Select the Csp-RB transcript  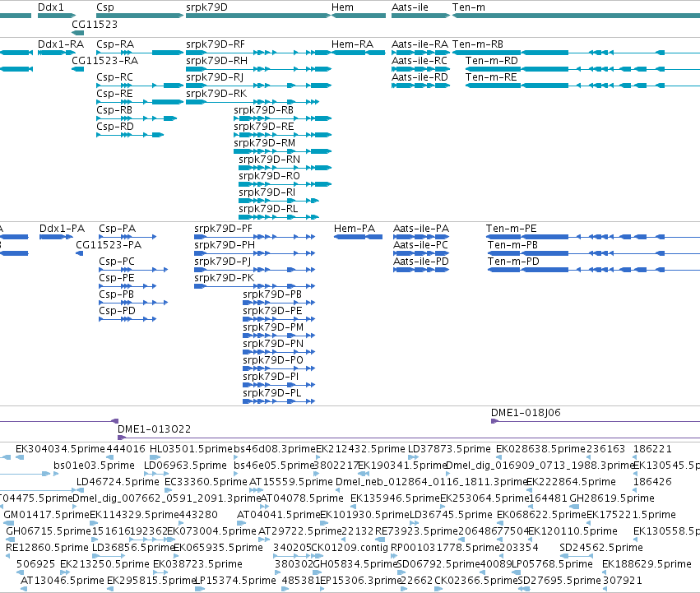[x=137, y=118]
